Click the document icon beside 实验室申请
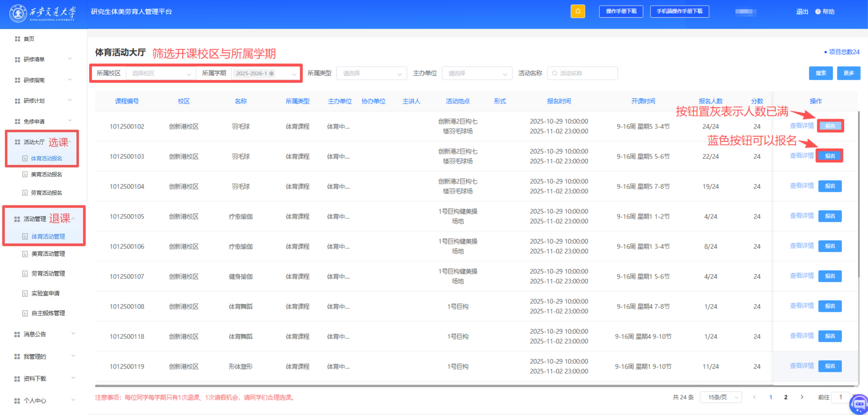 25,293
